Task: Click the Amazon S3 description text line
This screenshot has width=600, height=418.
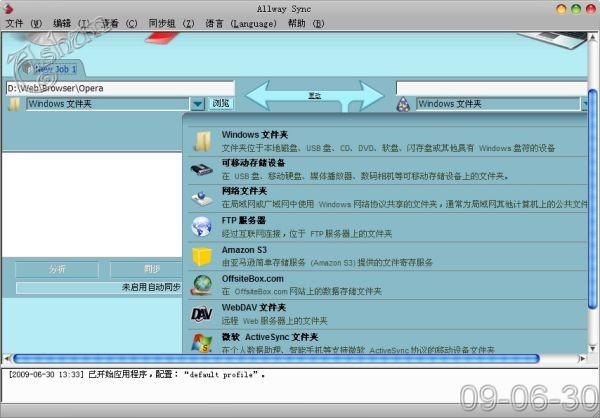Action: click(x=327, y=263)
